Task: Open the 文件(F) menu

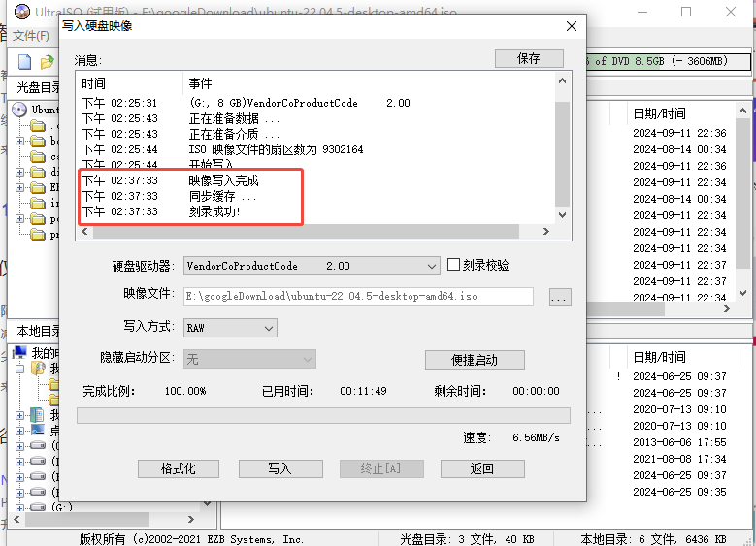Action: click(x=31, y=36)
